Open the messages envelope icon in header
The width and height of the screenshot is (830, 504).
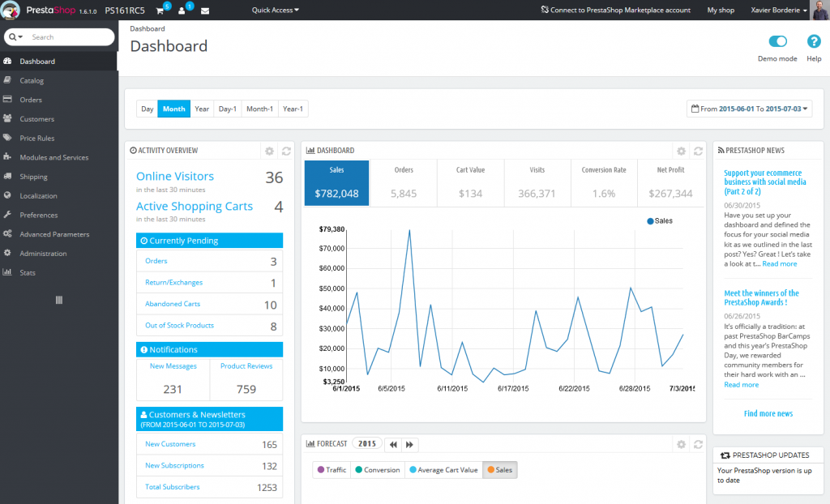tap(204, 11)
